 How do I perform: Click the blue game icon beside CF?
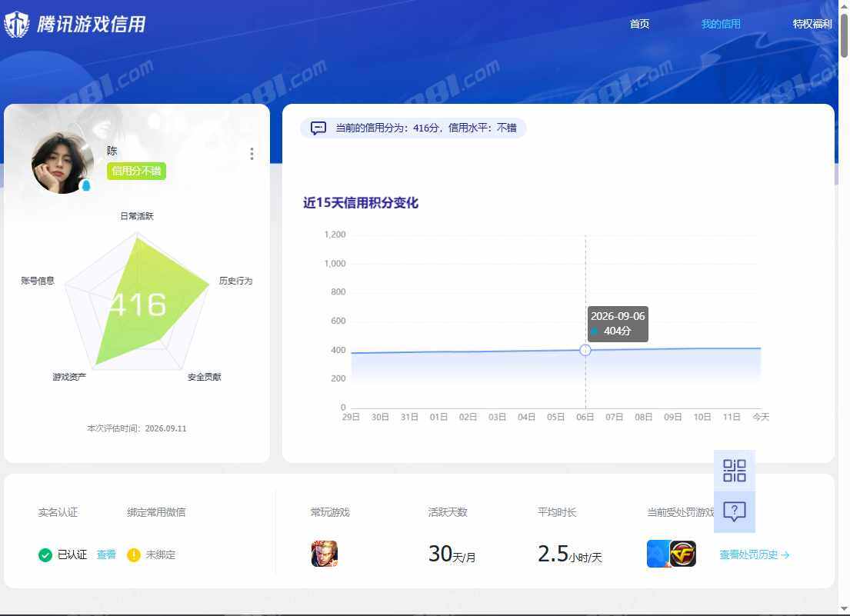658,554
